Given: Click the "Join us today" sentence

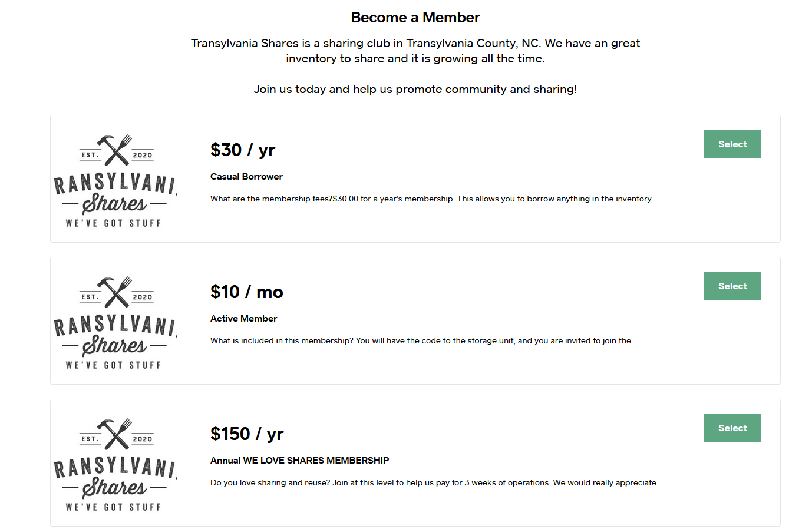Looking at the screenshot, I should point(415,90).
